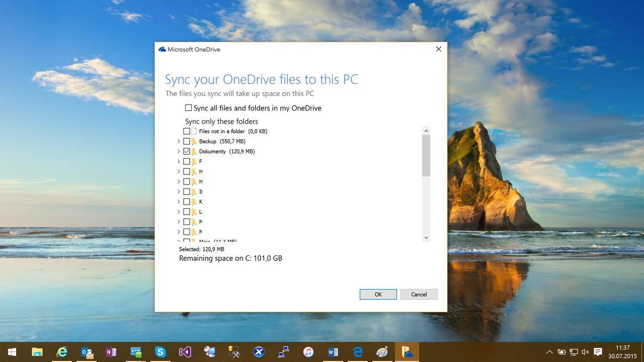The height and width of the screenshot is (362, 644).
Task: Open Skype from the taskbar
Action: pos(160,352)
